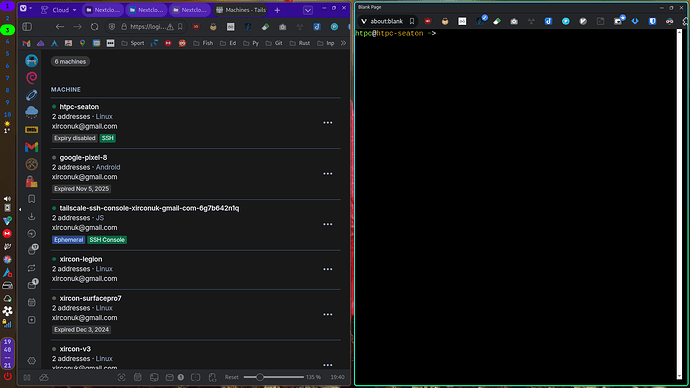Viewport: 690px width, 388px height.
Task: Open the google-pixel-8 machine details
Action: tap(83, 157)
